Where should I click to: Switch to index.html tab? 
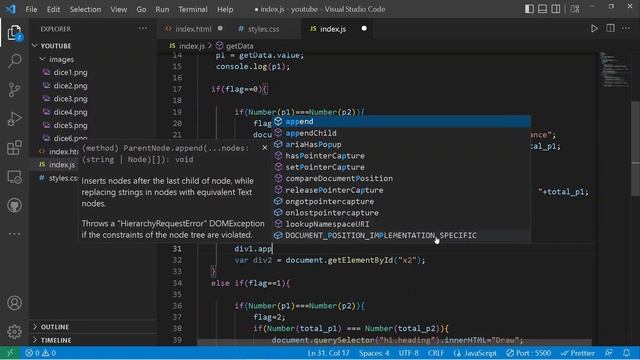point(193,29)
